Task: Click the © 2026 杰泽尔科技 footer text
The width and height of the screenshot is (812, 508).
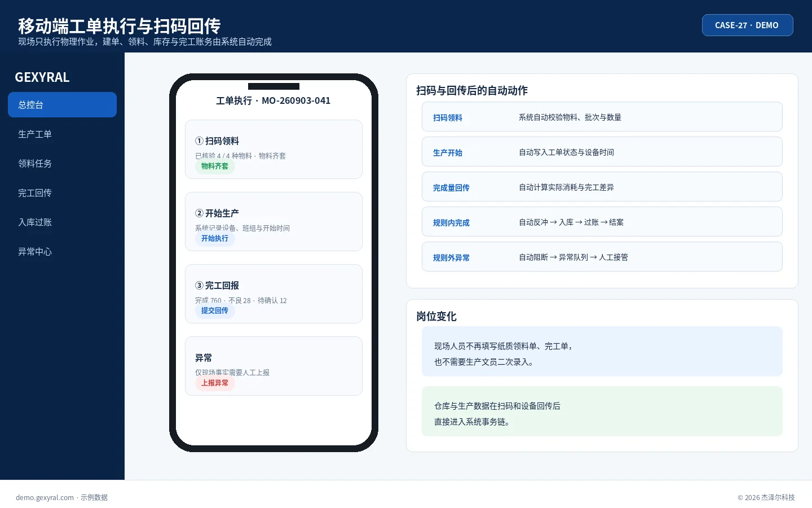Action: pyautogui.click(x=766, y=497)
